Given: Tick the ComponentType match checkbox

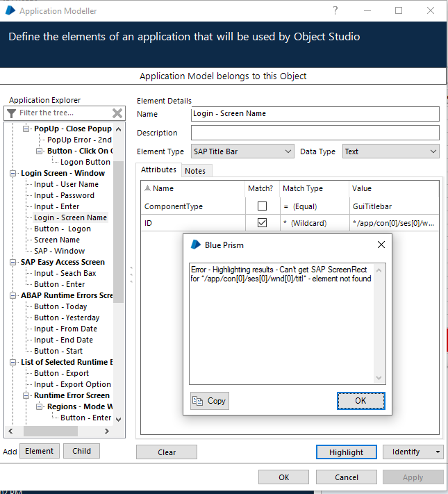Looking at the screenshot, I should pyautogui.click(x=262, y=206).
